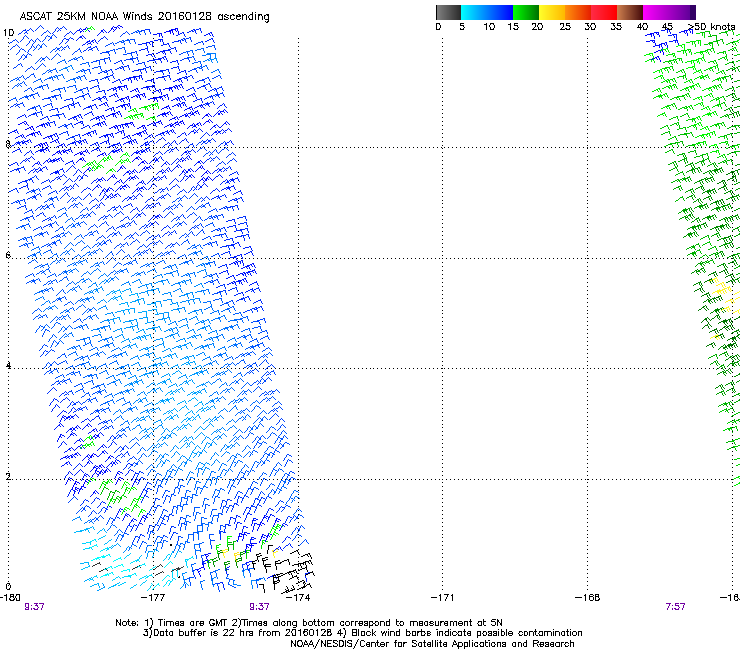Click the '>50 knots' legend label
740x650 pixels.
point(712,27)
